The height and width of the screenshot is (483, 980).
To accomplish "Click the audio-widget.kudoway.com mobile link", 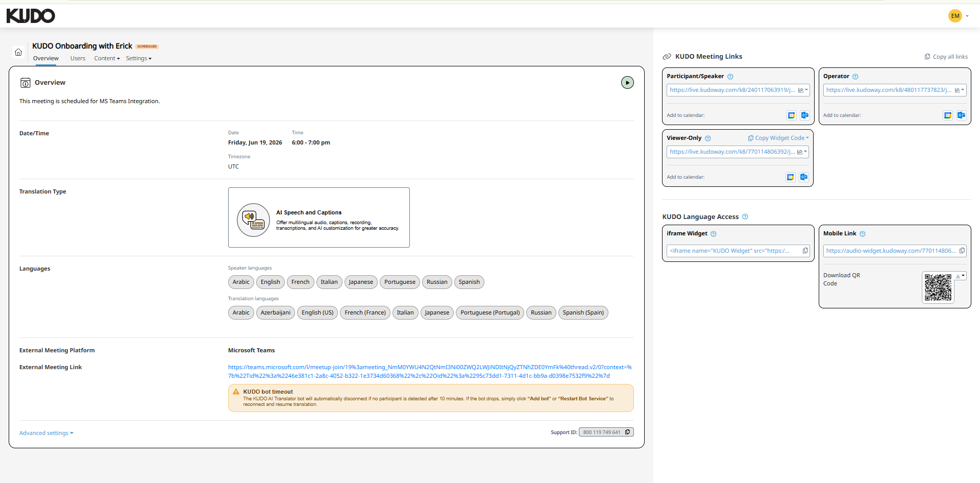I will (891, 251).
